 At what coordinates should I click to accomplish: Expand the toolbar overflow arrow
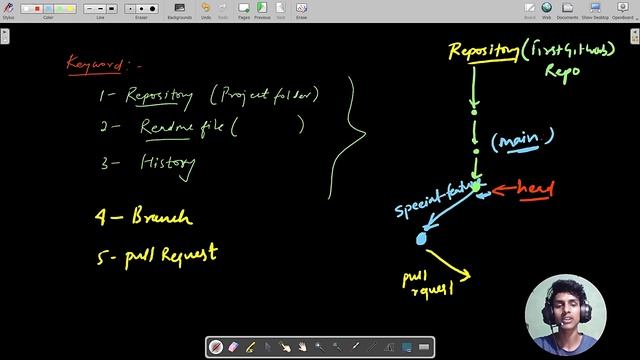[637, 19]
